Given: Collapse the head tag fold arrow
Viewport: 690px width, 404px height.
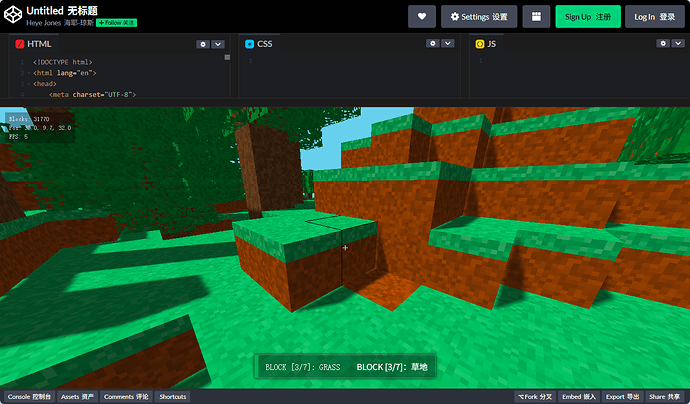Looking at the screenshot, I should tap(29, 84).
